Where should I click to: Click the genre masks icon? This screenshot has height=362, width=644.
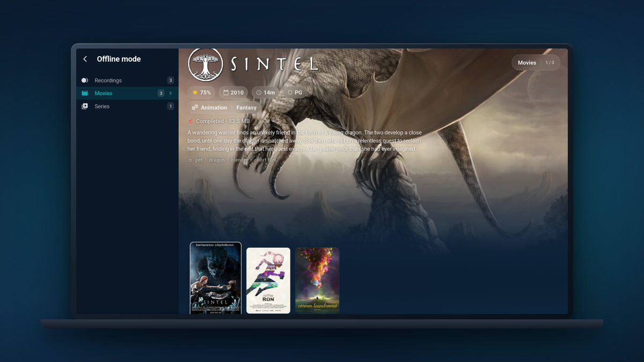[195, 107]
